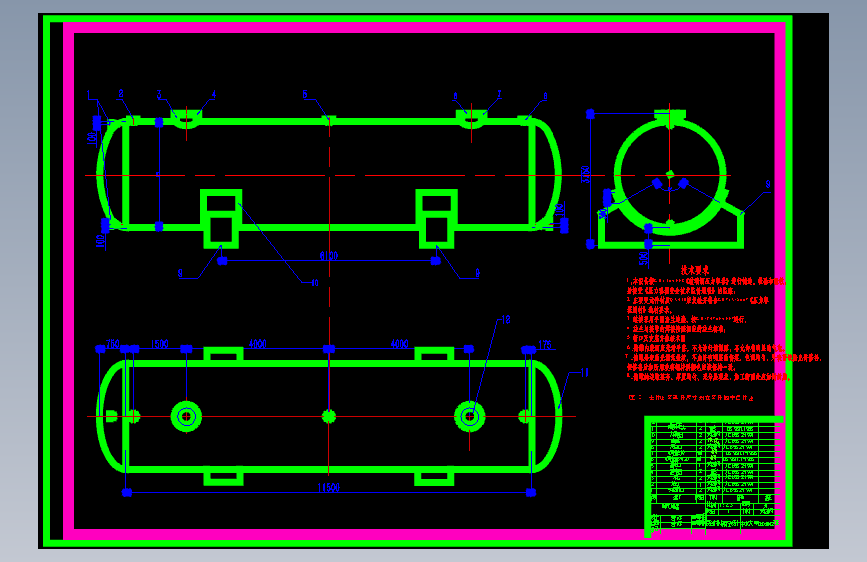Click the 175 dimension text
Screen dimensions: 867x562
click(545, 345)
